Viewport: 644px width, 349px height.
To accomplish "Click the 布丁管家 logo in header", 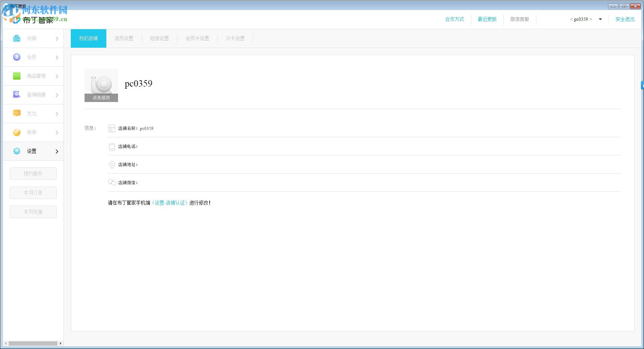I will click(34, 20).
